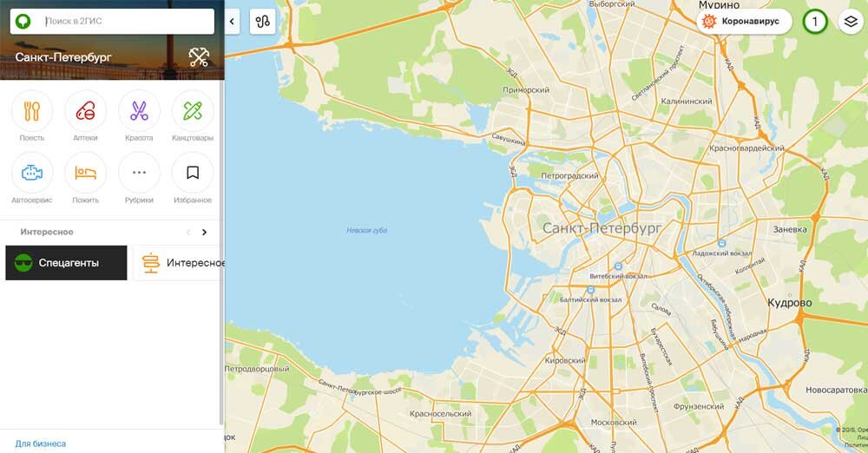Viewport: 868px width, 453px height.
Task: Open the 'Поесть' food category
Action: (32, 116)
